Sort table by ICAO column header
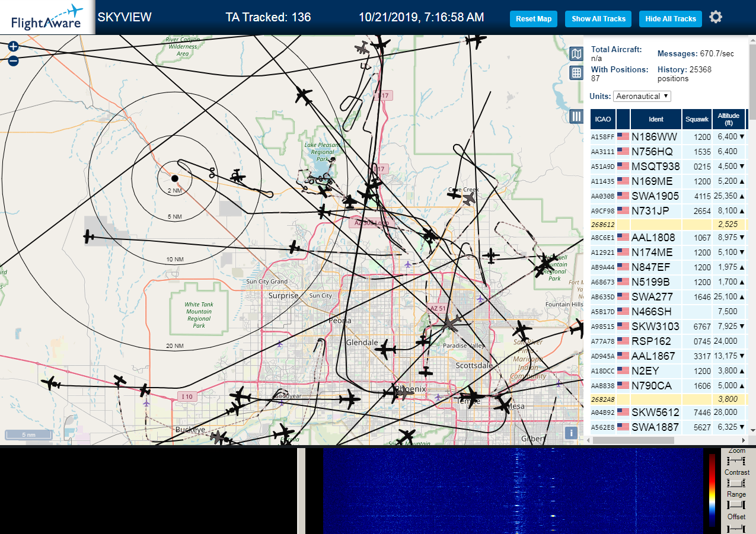This screenshot has height=534, width=756. [x=603, y=119]
